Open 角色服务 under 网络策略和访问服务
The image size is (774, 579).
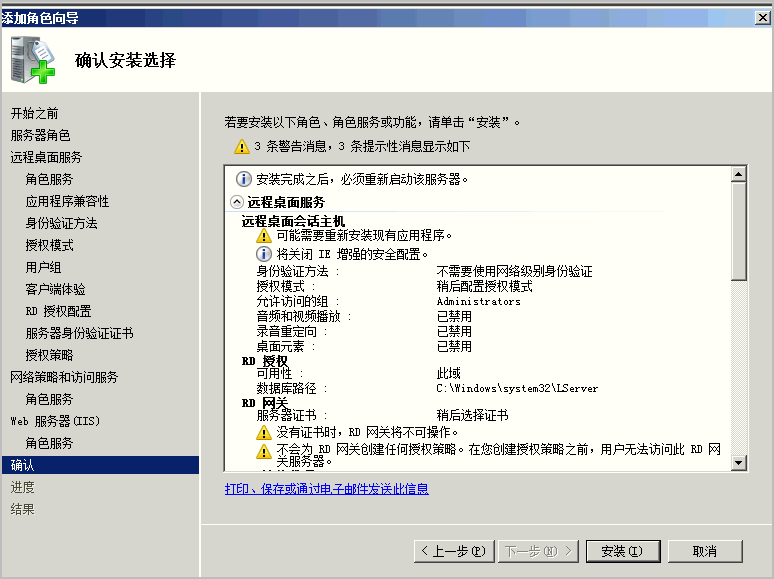point(49,399)
